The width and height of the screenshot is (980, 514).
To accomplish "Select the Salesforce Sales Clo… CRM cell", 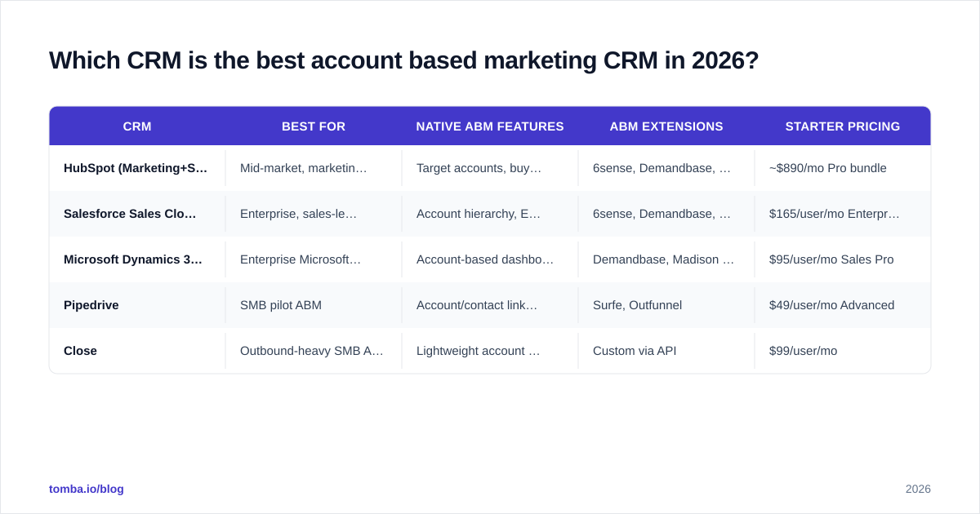I will coord(137,214).
